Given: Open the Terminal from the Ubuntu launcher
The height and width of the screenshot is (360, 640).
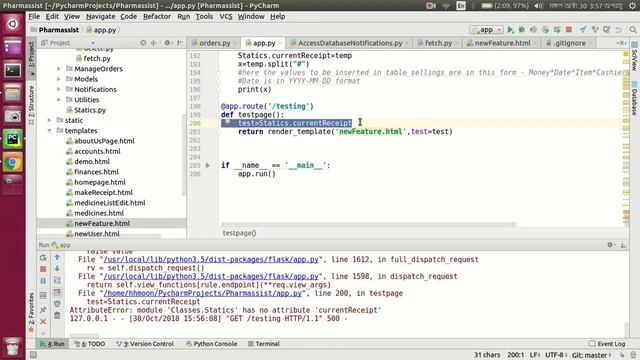Looking at the screenshot, I should (13, 70).
